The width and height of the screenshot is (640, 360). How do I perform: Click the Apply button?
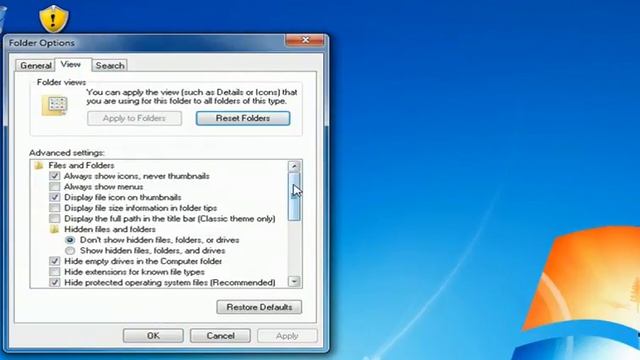tap(287, 336)
